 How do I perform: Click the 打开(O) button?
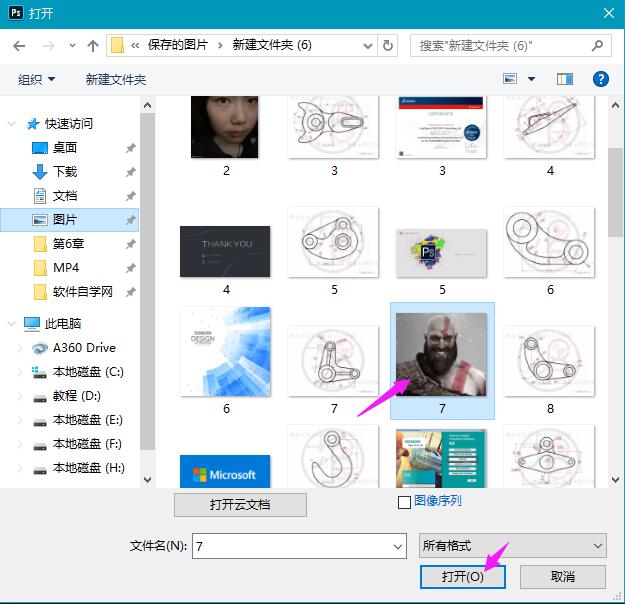(x=463, y=576)
